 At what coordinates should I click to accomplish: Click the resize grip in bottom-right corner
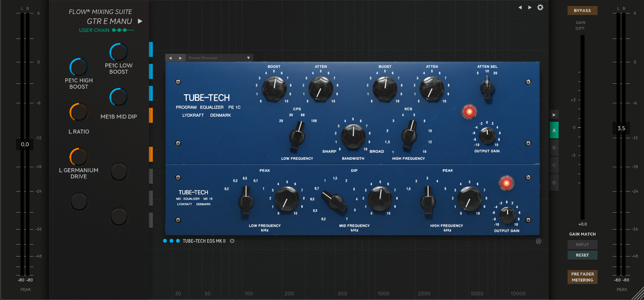[637, 293]
